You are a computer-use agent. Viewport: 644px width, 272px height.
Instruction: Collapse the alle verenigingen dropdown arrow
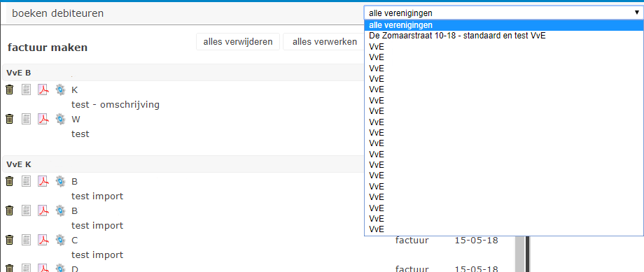click(x=636, y=13)
